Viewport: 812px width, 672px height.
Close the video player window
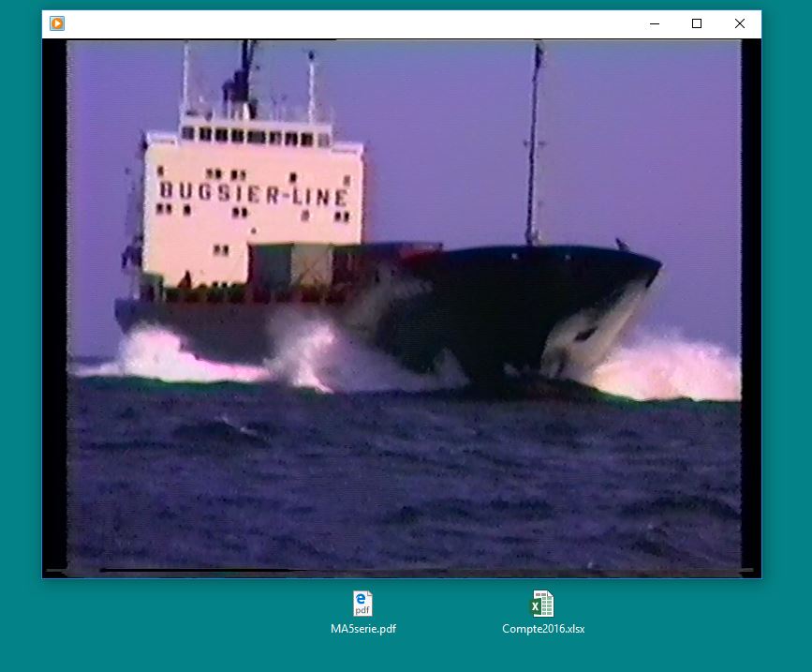740,23
